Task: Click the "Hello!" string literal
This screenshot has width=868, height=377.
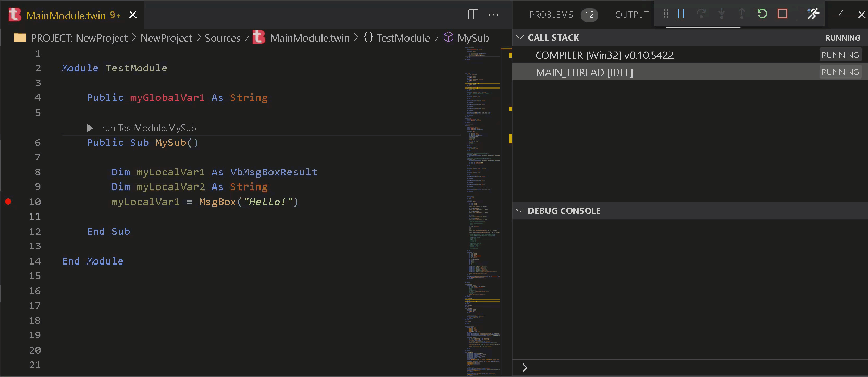Action: [267, 202]
